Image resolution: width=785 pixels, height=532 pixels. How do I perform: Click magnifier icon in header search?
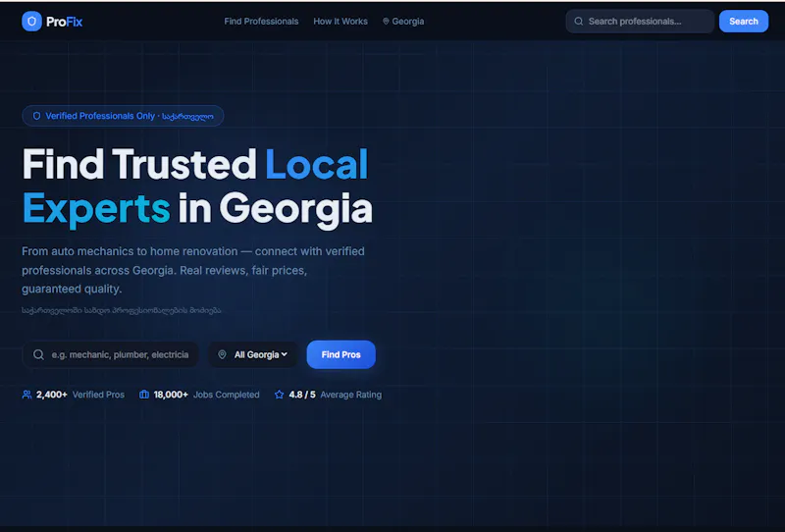578,22
